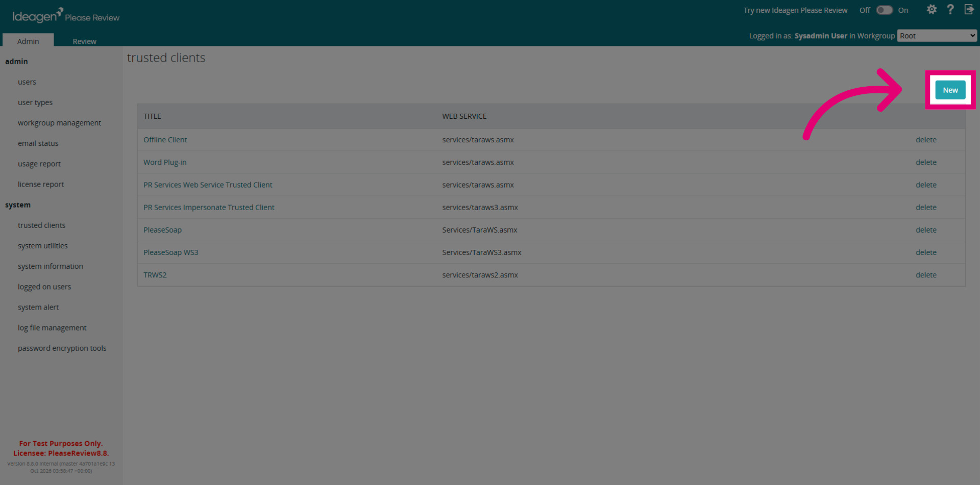Open the Word Plug-in entry
The height and width of the screenshot is (485, 980).
coord(165,162)
